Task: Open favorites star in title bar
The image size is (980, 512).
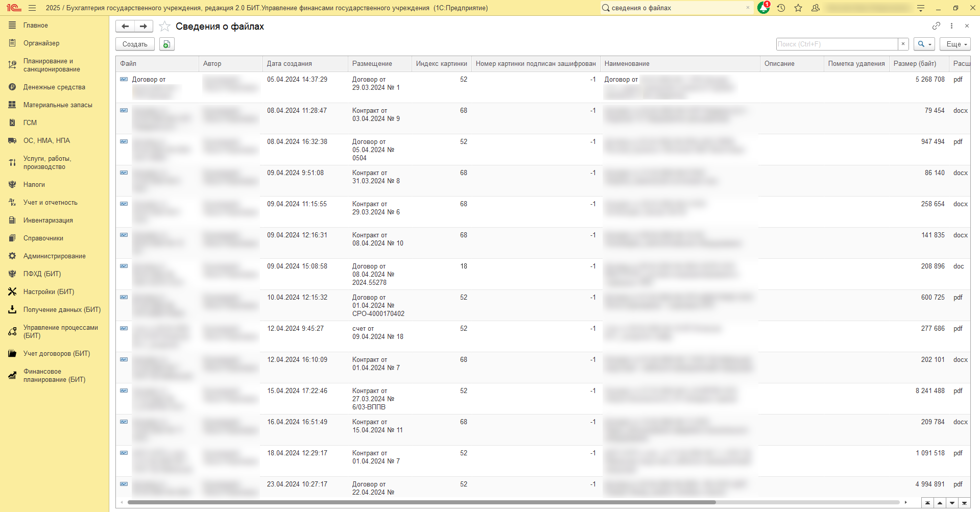Action: point(798,8)
